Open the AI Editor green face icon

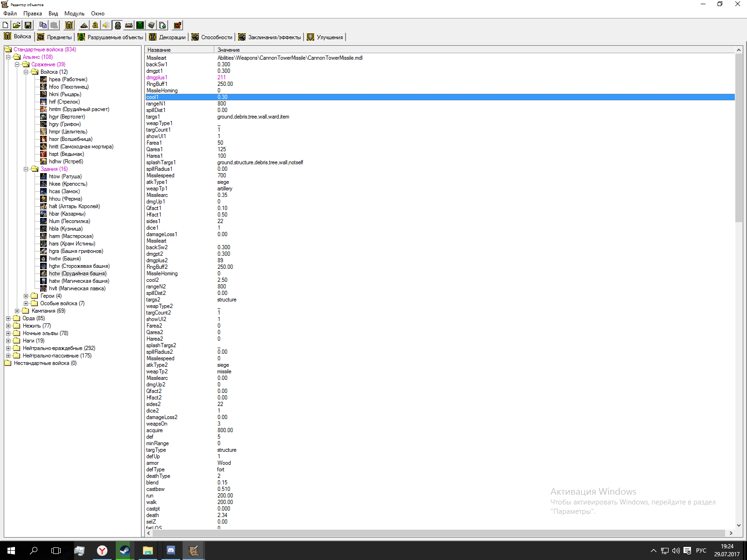[140, 25]
